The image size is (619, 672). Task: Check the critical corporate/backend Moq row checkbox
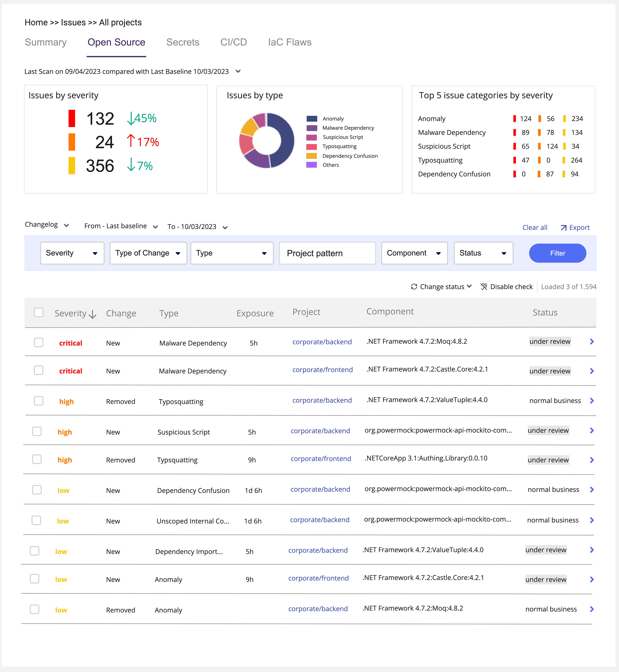pos(39,342)
